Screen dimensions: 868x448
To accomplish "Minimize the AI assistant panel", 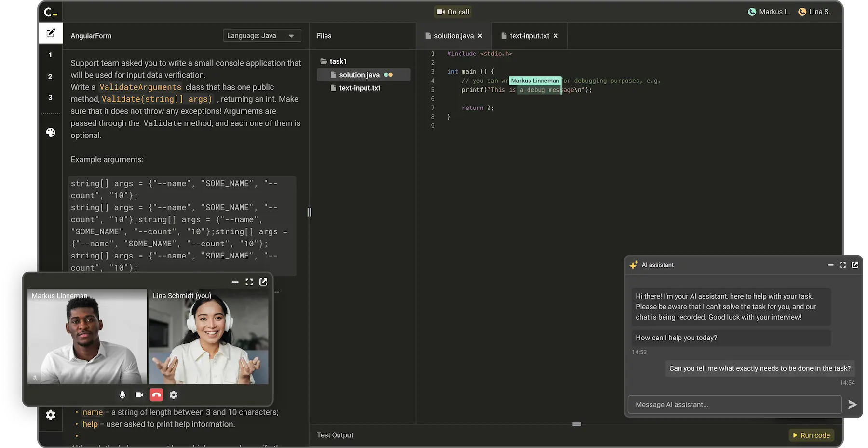I will coord(830,265).
